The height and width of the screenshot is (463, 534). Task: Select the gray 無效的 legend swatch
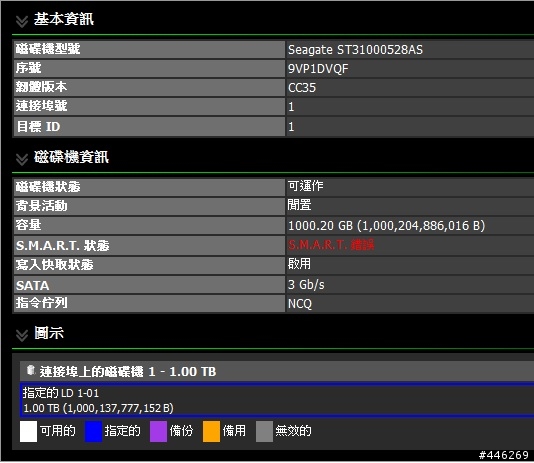click(x=264, y=431)
